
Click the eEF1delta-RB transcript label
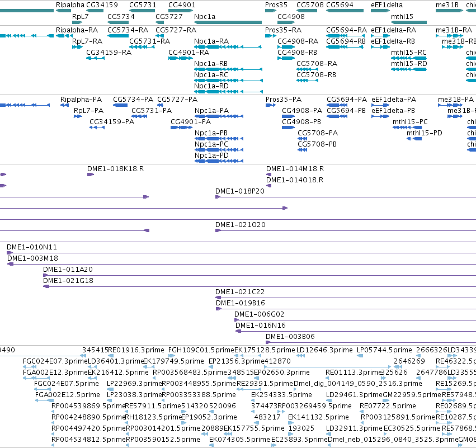coord(393,41)
